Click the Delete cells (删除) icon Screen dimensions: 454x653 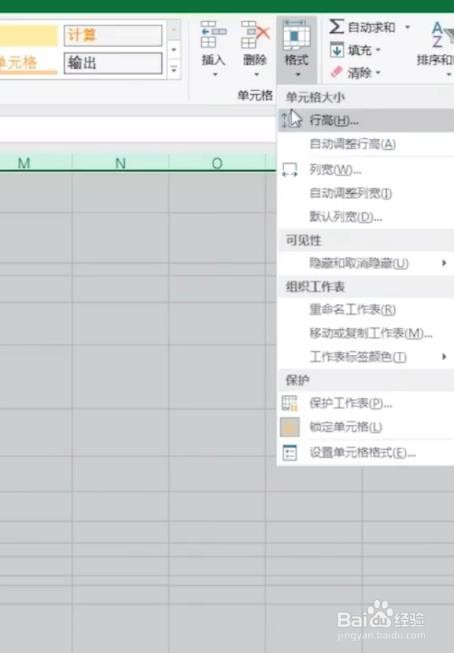click(x=255, y=35)
